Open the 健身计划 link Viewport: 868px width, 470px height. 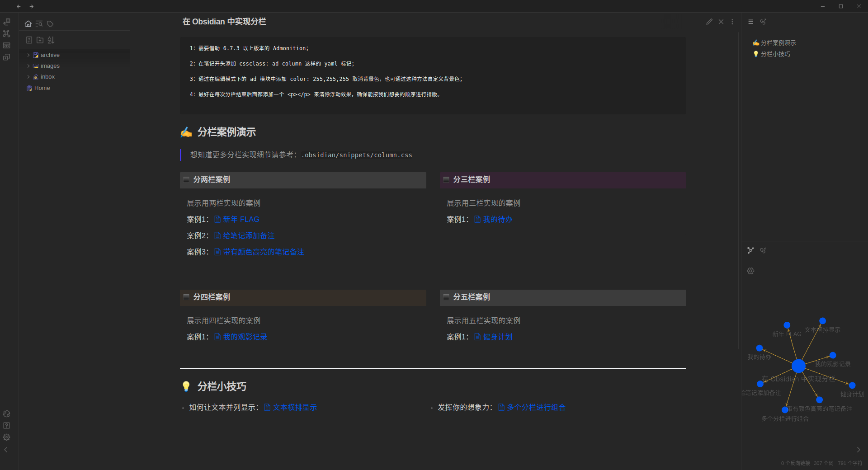coord(497,337)
